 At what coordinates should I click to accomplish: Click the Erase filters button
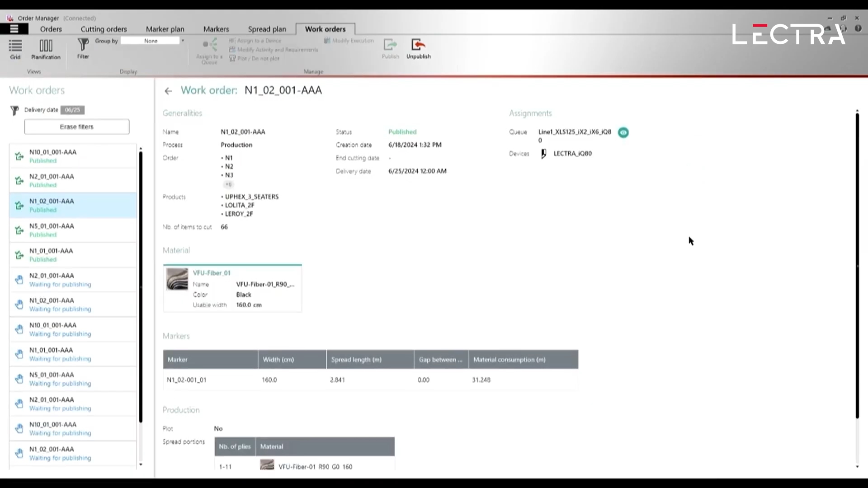point(77,127)
